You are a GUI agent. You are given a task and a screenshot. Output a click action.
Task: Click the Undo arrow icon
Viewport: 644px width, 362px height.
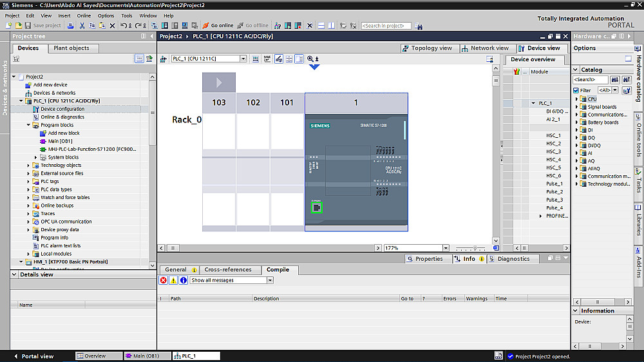click(123, 26)
